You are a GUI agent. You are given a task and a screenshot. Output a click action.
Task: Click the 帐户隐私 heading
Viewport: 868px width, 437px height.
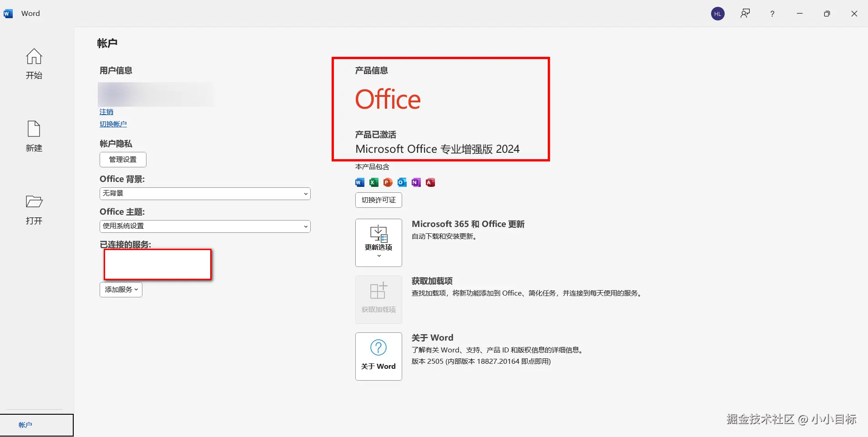(x=116, y=144)
